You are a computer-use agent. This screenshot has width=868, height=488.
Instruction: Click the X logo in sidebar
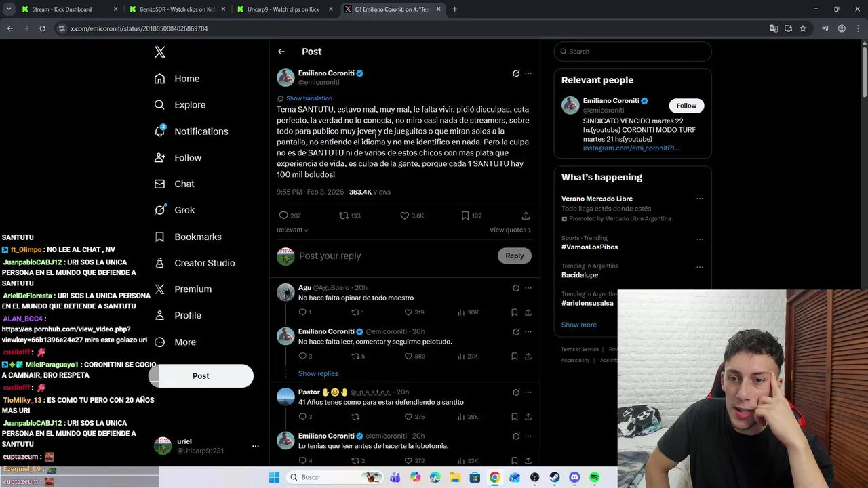coord(159,52)
